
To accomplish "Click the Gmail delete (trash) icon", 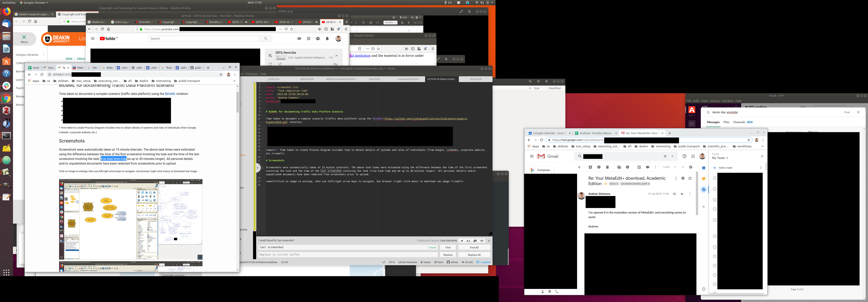I will point(607,167).
